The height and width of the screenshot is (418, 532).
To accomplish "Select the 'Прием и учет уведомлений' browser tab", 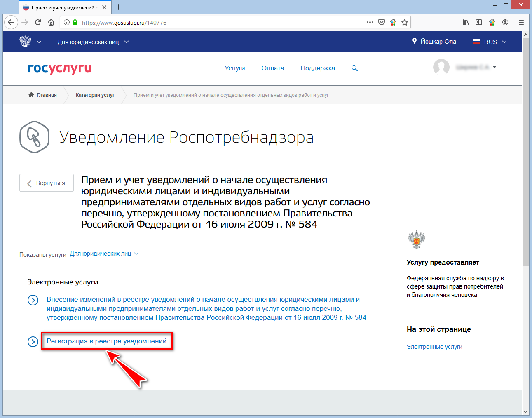I will [x=65, y=7].
